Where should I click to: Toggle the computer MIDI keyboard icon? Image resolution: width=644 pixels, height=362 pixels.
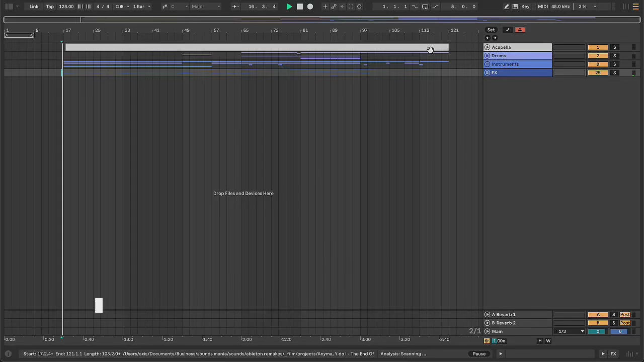[515, 7]
